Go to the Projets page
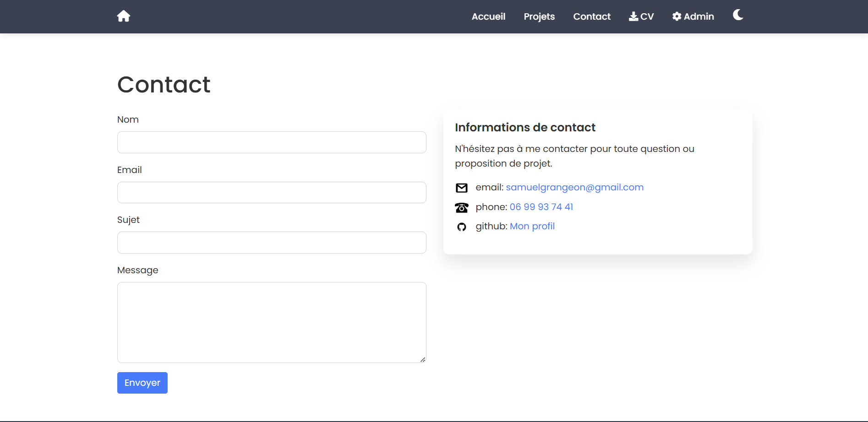Image resolution: width=868 pixels, height=422 pixels. tap(539, 16)
